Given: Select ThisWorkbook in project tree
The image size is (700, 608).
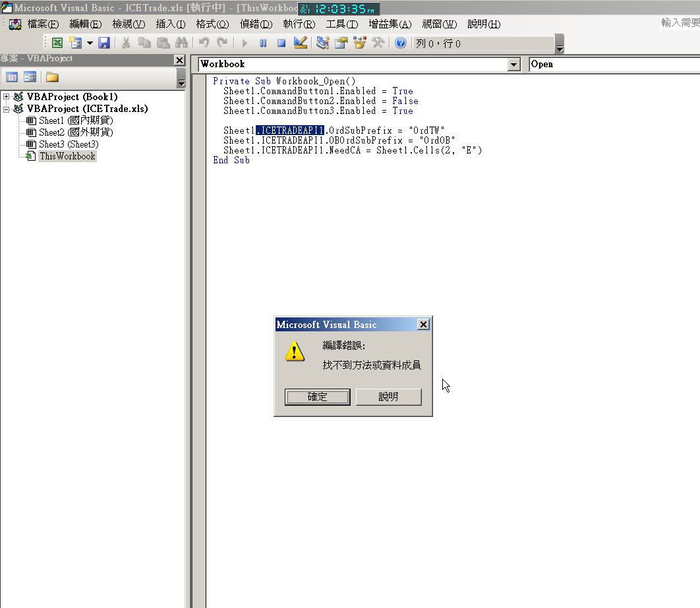Looking at the screenshot, I should 67,156.
